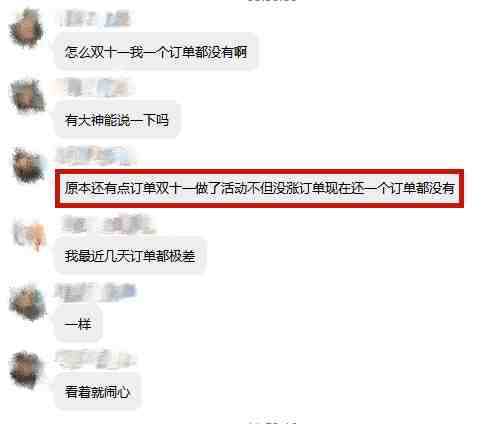503x424 pixels.
Task: Open blurred sender name above highlighted message
Action: point(97,155)
